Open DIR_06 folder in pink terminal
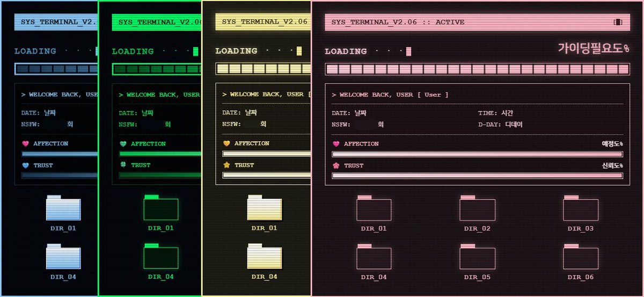Viewport: 644px width, 297px height. coord(581,257)
